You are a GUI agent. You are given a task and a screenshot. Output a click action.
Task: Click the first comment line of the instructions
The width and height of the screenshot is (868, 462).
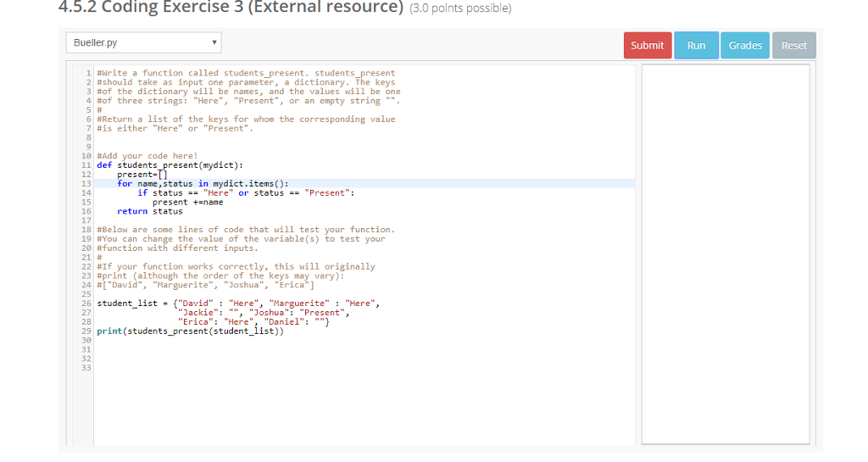coord(246,73)
